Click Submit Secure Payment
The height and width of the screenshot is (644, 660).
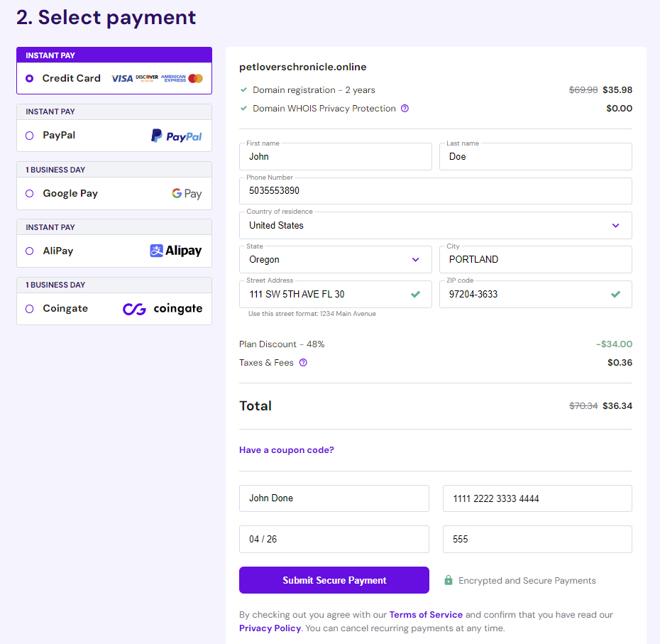(334, 580)
